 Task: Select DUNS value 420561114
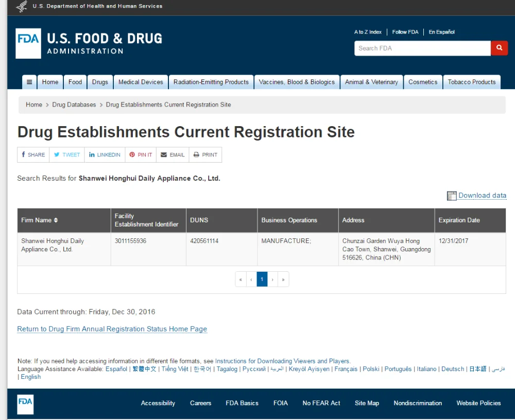(204, 241)
